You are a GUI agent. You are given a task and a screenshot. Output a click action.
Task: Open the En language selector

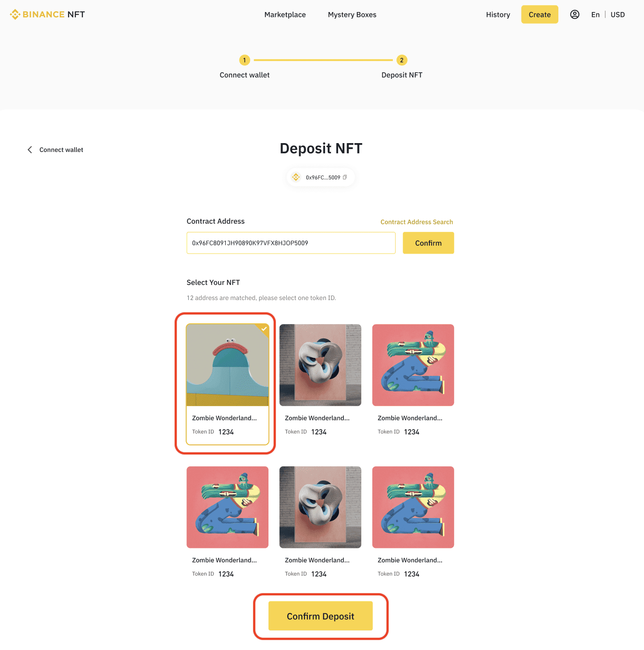click(x=595, y=15)
